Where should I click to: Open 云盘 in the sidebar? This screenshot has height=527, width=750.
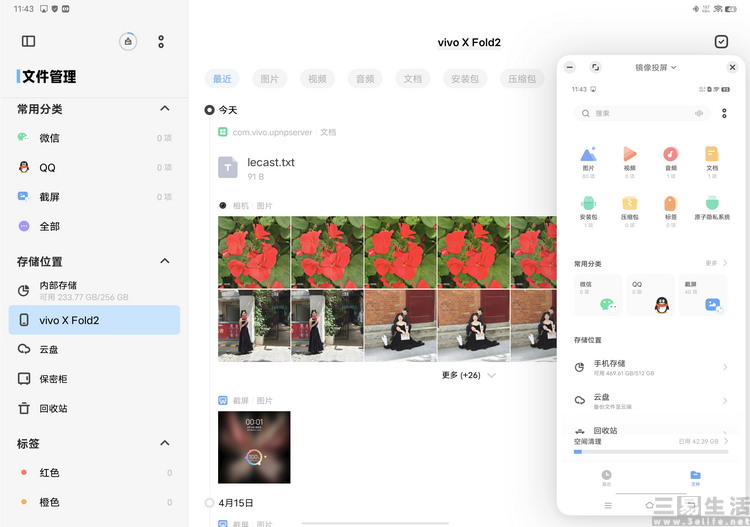point(94,349)
